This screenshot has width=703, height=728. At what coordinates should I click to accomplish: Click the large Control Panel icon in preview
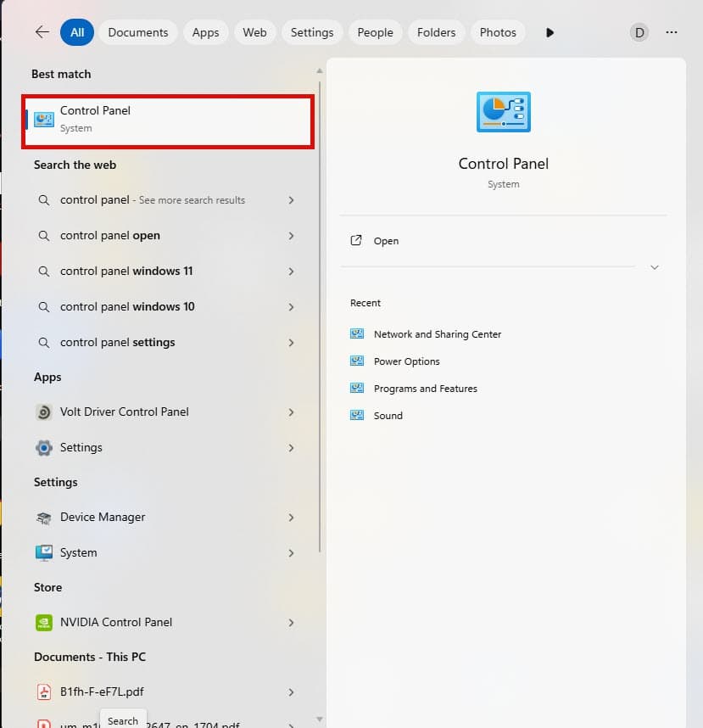(x=504, y=112)
